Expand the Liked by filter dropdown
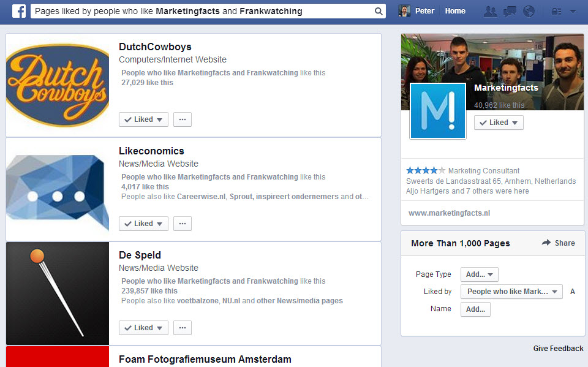The image size is (588, 367). pos(511,292)
